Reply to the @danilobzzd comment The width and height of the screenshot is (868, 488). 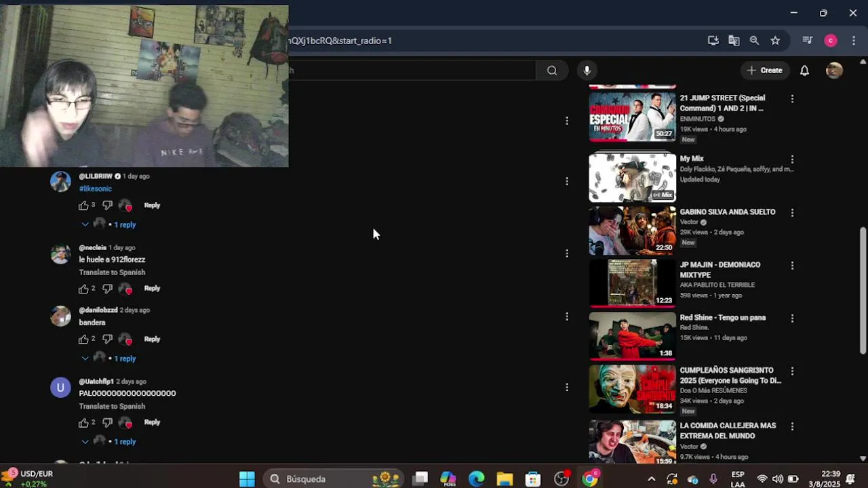click(x=152, y=340)
